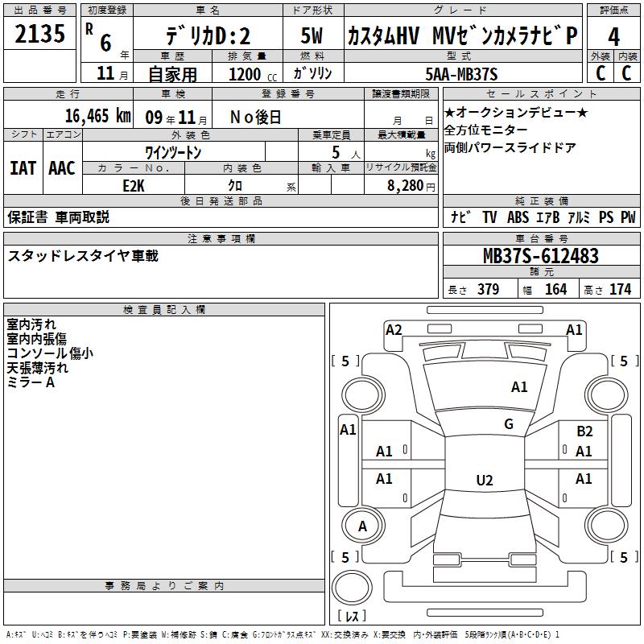Select the chassis number MB37S-612483

tap(541, 256)
